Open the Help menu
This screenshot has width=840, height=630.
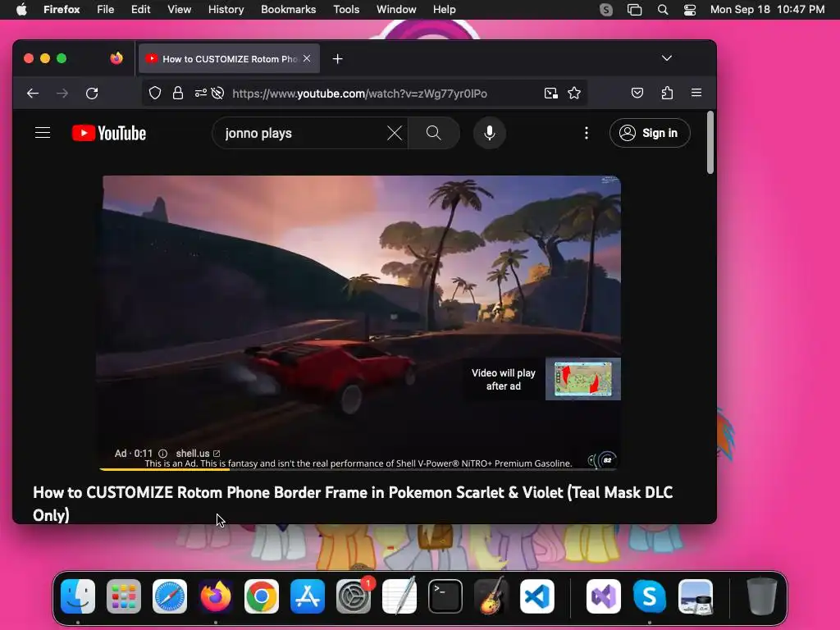point(444,10)
